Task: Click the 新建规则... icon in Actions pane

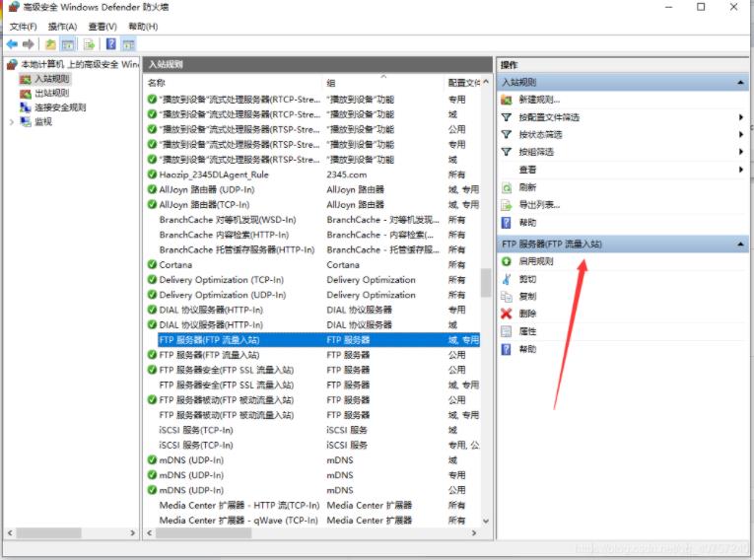Action: pyautogui.click(x=507, y=100)
